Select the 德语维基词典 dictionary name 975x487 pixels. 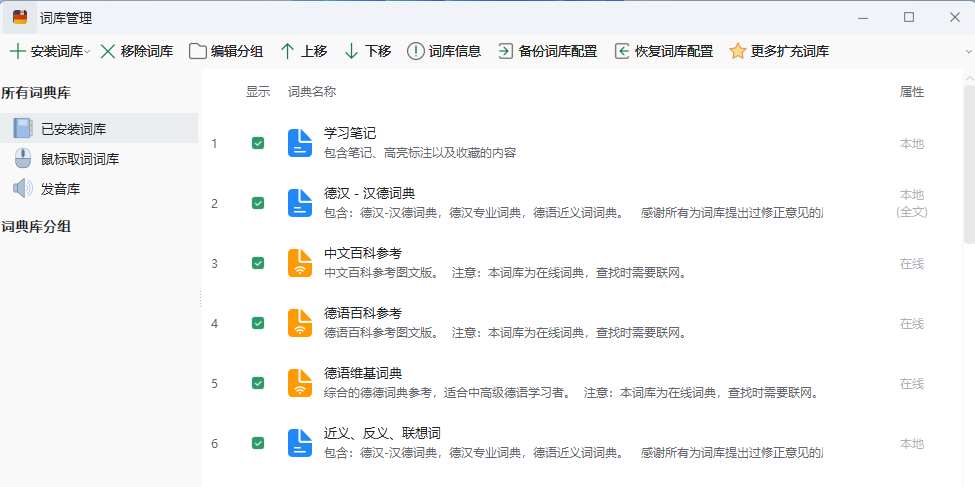tap(363, 374)
